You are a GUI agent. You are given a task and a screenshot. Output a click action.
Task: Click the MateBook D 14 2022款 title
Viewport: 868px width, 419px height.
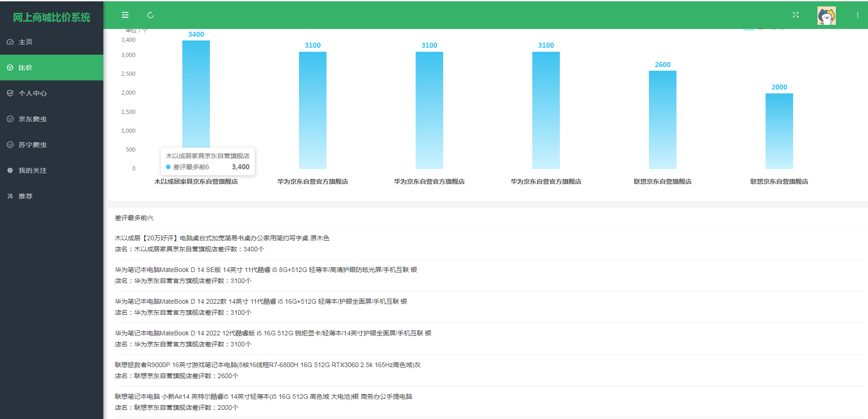[x=261, y=301]
